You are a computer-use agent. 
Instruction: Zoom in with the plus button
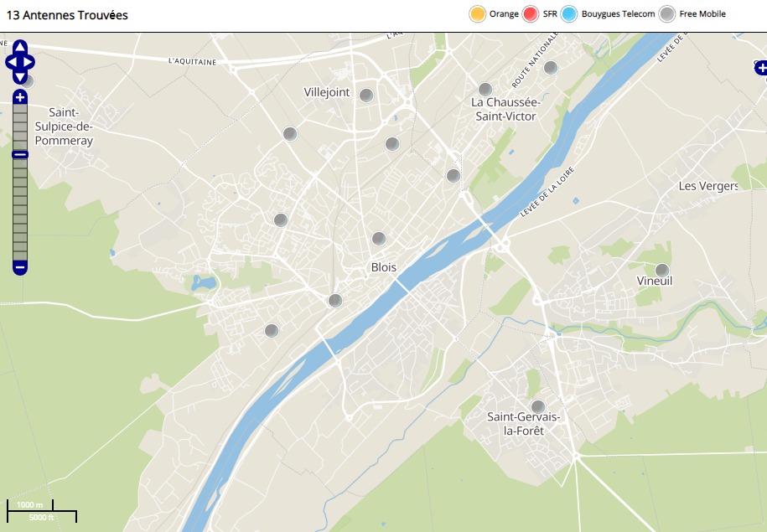tap(20, 97)
